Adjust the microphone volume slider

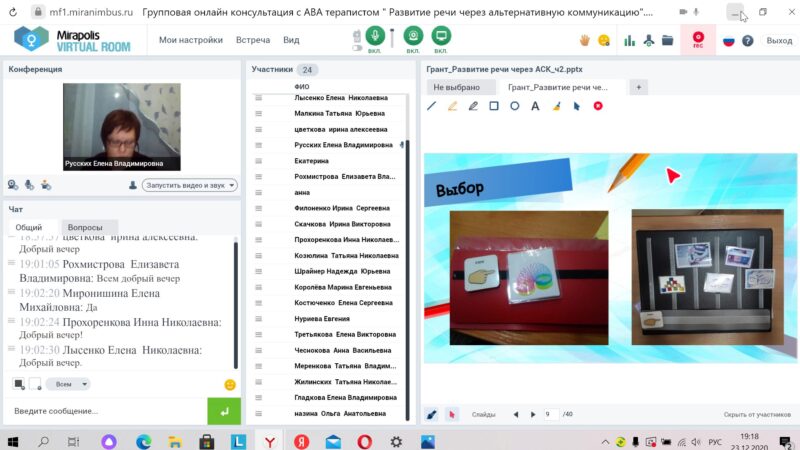coord(392,38)
